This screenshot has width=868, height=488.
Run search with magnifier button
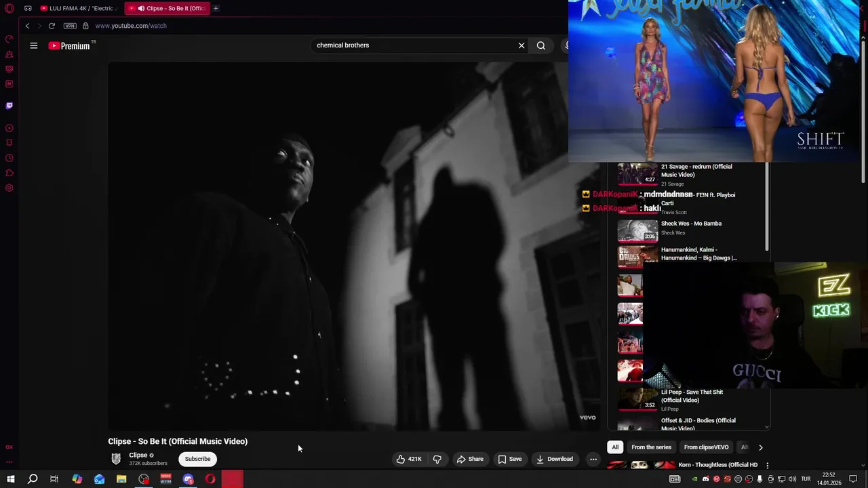(540, 45)
